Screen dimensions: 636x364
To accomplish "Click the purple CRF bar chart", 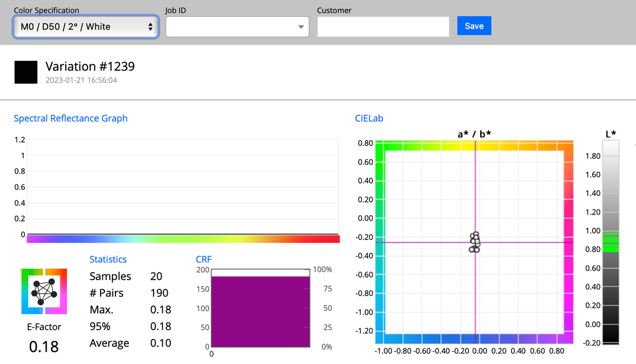I will 260,312.
